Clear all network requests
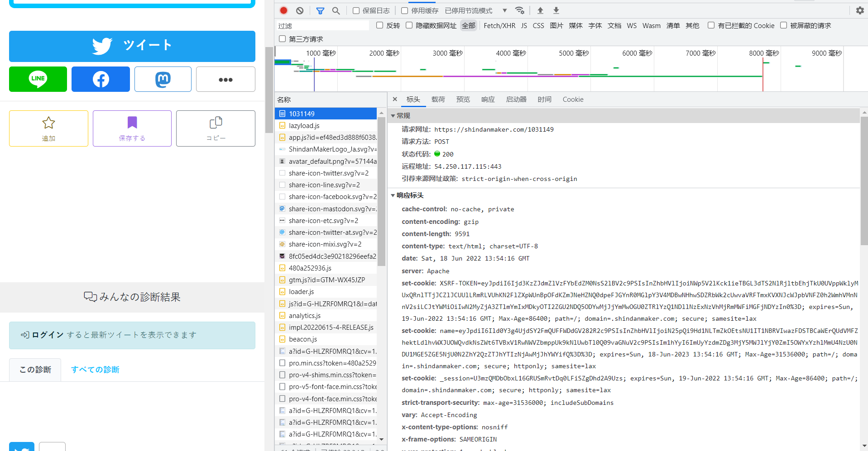Image resolution: width=868 pixels, height=451 pixels. click(x=299, y=10)
